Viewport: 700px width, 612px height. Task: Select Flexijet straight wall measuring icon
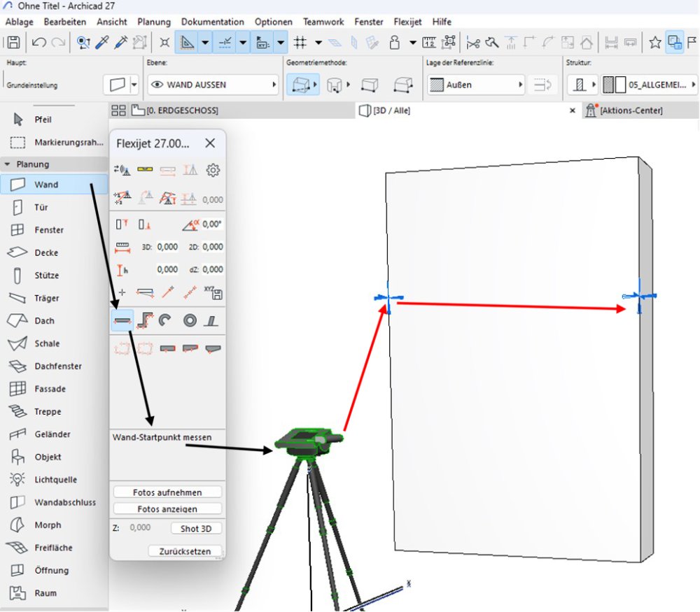point(122,321)
